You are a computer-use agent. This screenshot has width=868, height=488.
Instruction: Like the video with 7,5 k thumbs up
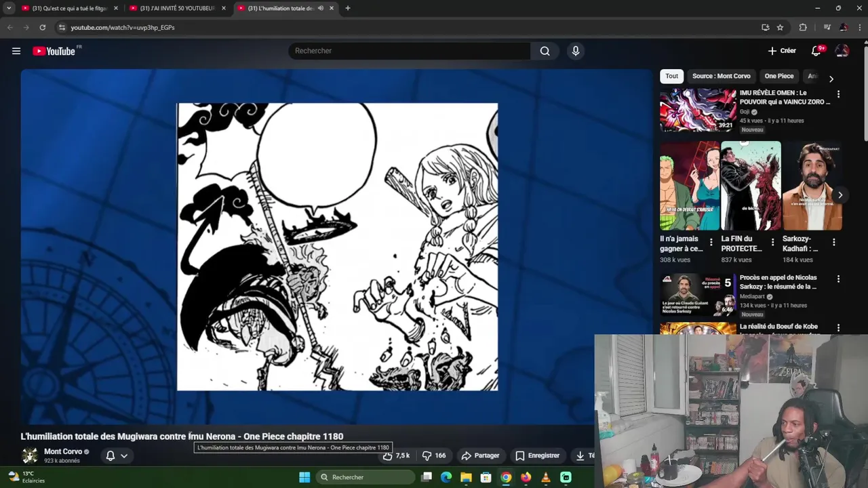tap(397, 455)
